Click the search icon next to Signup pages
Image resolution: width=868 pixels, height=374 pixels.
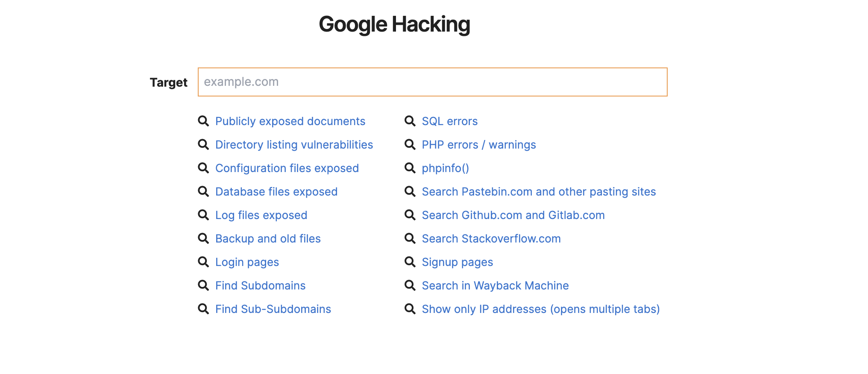coord(410,262)
